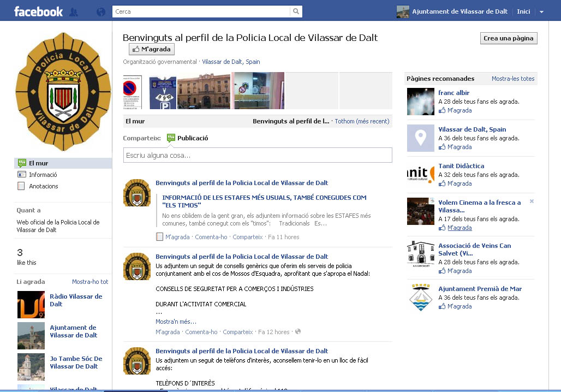Open friend requests icon in top bar
This screenshot has width=561, height=392.
74,12
